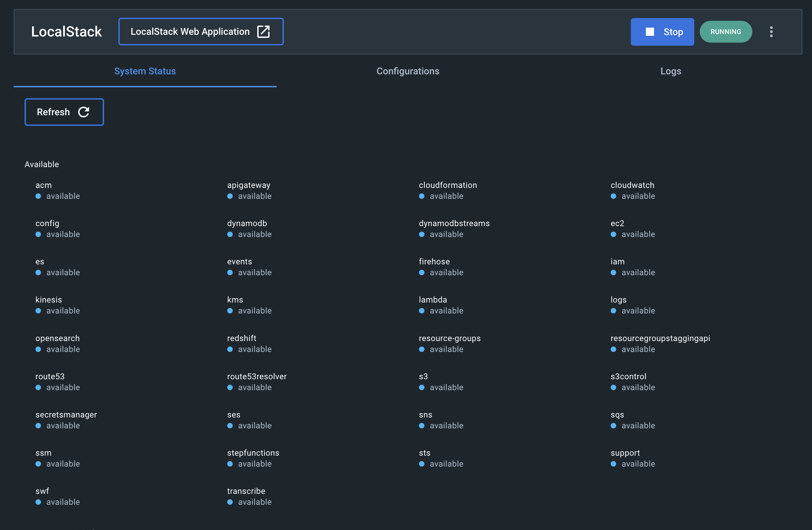Click the RUNNING status badge
Image resolution: width=812 pixels, height=530 pixels.
(726, 32)
